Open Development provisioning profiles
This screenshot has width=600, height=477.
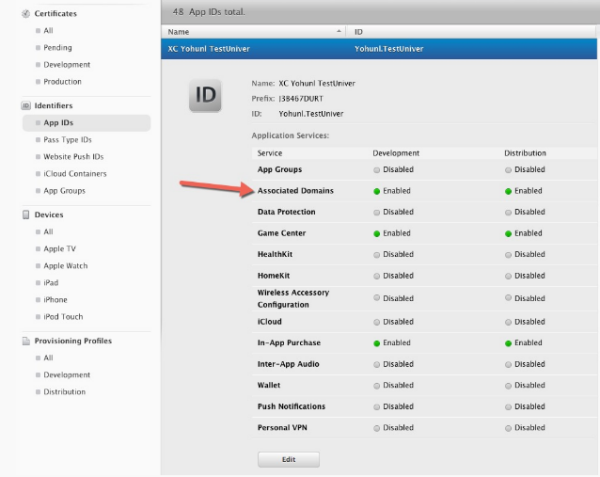click(x=67, y=375)
